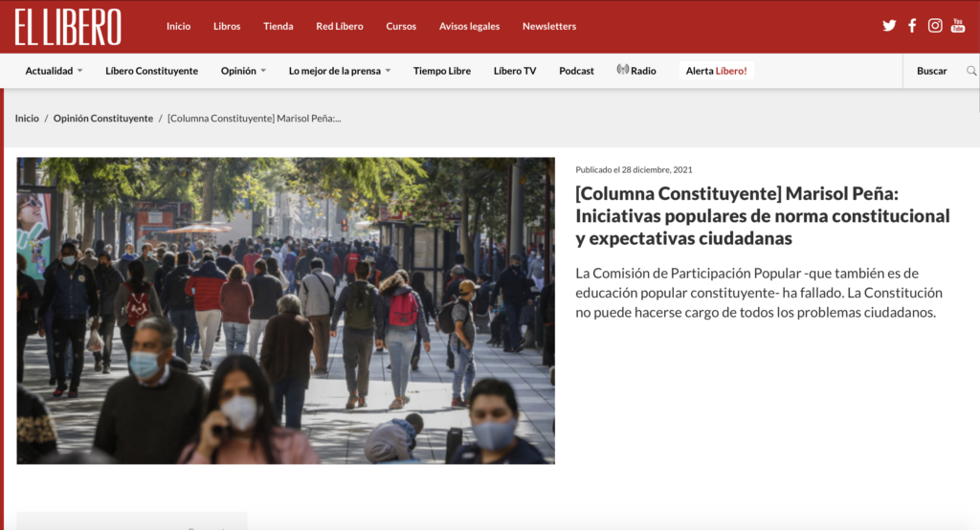Open El Líbero Twitter profile icon
980x530 pixels.
pyautogui.click(x=889, y=26)
